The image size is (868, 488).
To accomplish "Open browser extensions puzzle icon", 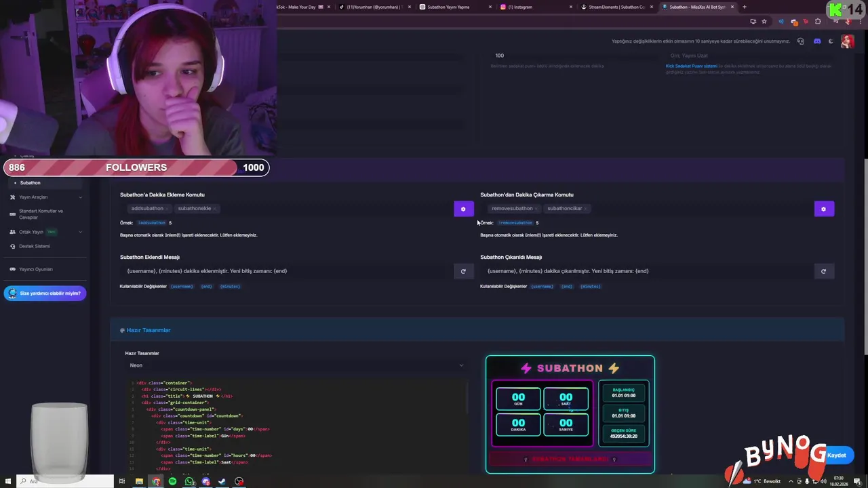I will click(818, 21).
